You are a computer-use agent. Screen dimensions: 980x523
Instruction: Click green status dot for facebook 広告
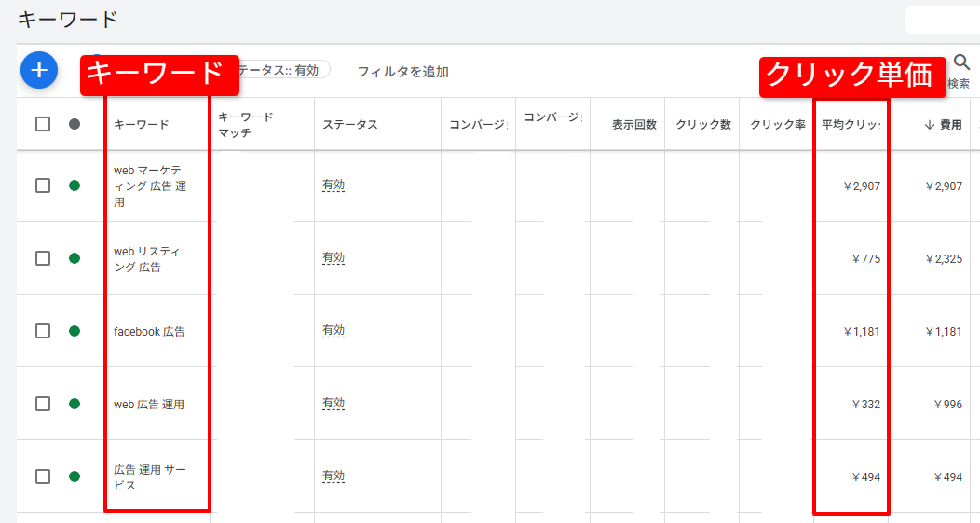click(75, 331)
